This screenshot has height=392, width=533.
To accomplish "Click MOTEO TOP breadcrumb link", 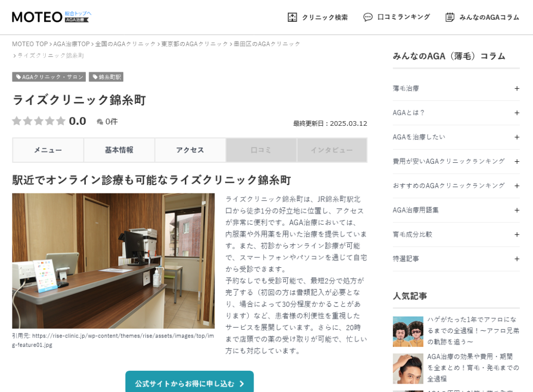I will point(30,44).
